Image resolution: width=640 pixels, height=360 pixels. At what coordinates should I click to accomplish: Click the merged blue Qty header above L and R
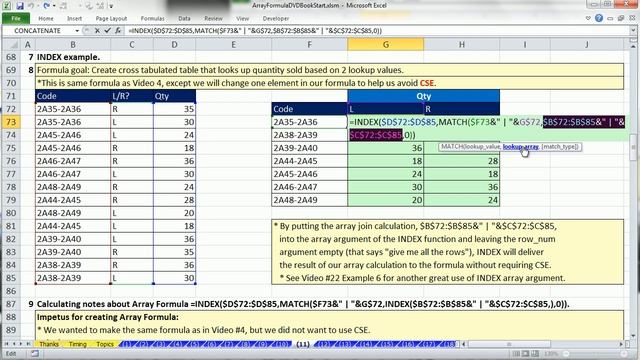coord(423,96)
